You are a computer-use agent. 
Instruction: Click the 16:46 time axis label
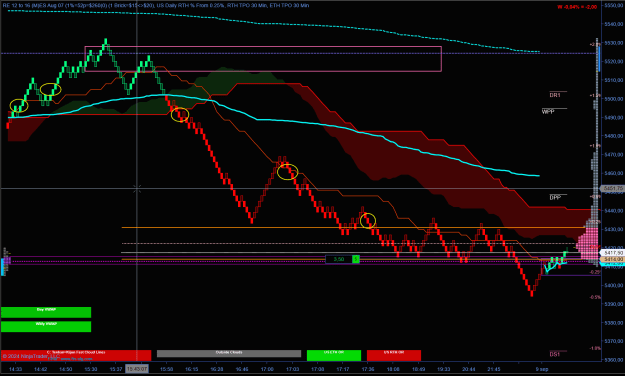coord(242,369)
